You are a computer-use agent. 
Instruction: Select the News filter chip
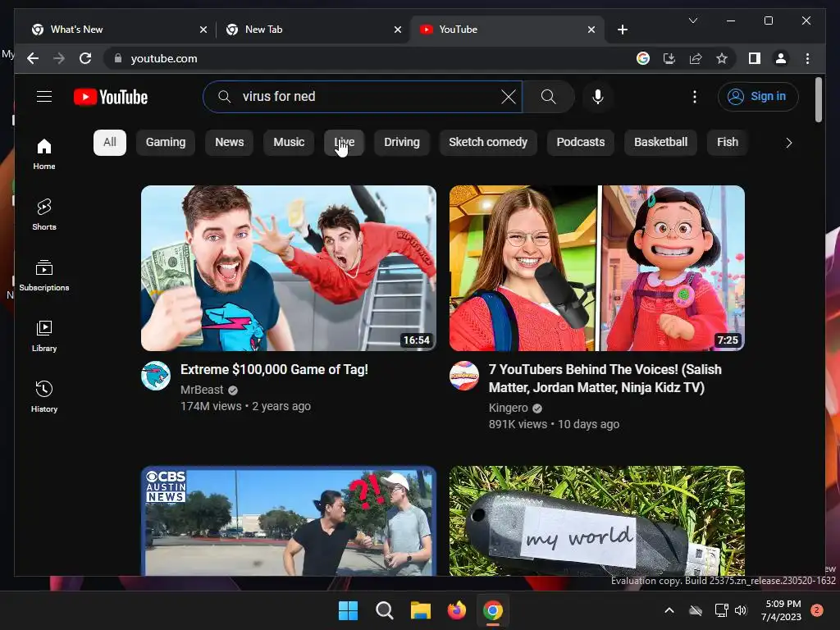230,143
